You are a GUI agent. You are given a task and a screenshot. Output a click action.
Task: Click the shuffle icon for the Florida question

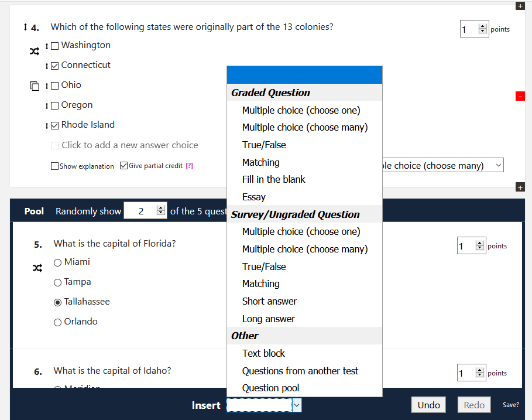pyautogui.click(x=37, y=267)
